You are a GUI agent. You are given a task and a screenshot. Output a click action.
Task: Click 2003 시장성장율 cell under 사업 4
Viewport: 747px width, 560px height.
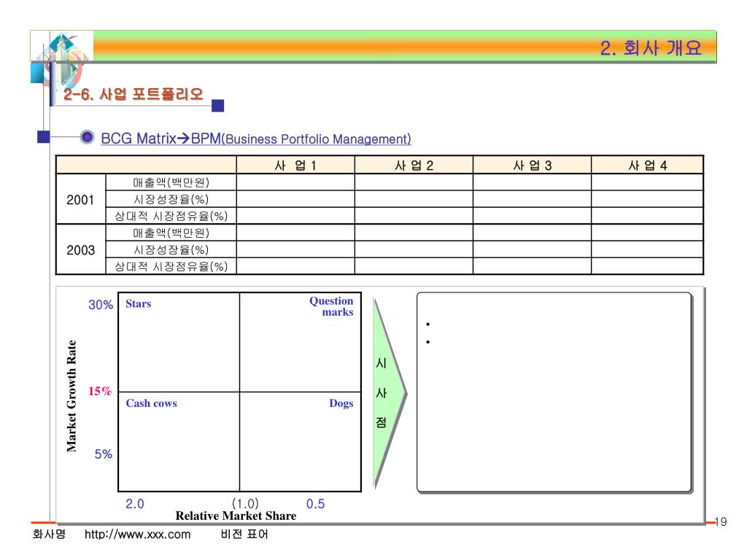(648, 249)
